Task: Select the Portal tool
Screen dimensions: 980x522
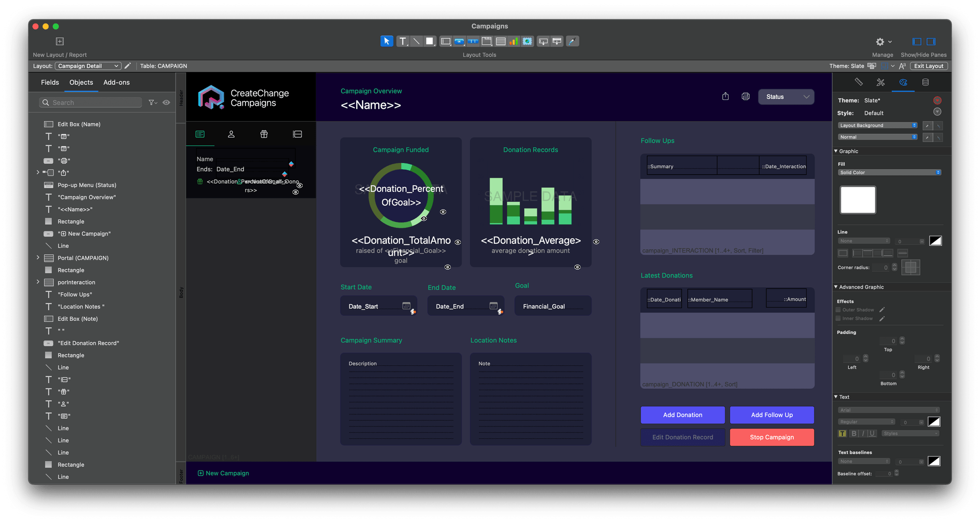Action: pos(500,41)
